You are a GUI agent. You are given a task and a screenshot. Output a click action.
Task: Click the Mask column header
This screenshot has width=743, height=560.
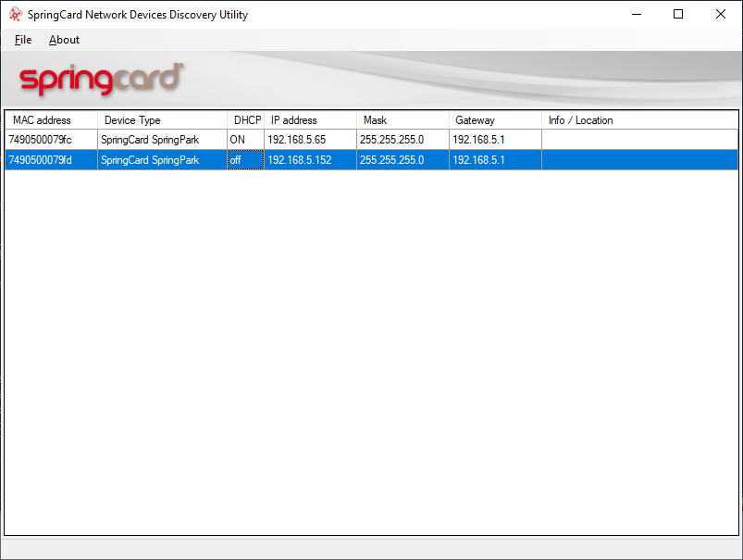(x=402, y=120)
